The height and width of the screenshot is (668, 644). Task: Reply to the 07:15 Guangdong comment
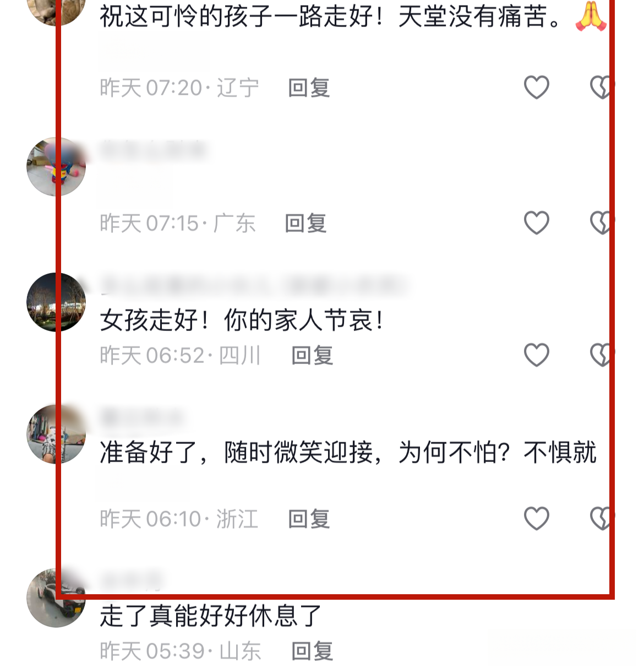tap(306, 224)
